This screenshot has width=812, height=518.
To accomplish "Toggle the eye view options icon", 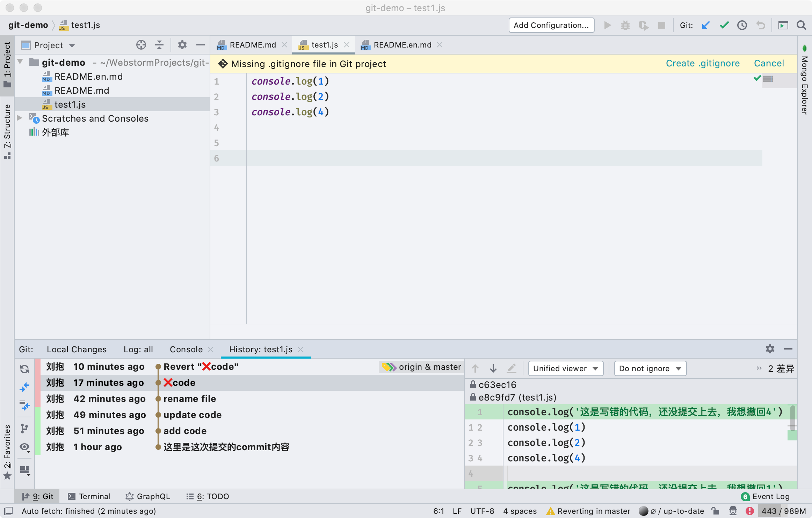I will (x=24, y=447).
